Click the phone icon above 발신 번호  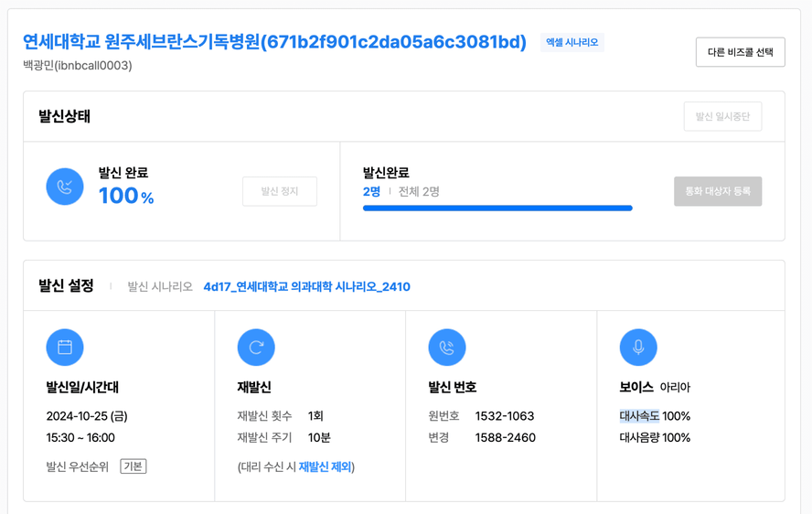tap(447, 348)
